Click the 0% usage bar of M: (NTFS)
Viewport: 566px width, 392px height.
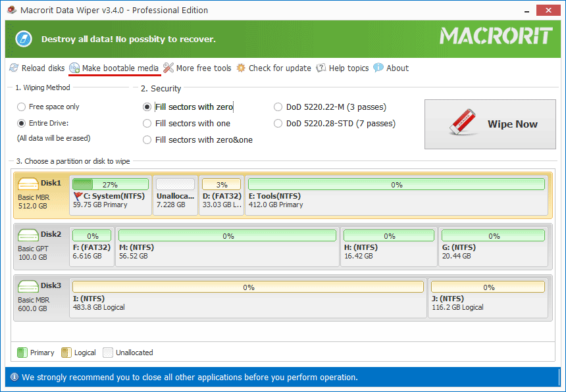228,236
